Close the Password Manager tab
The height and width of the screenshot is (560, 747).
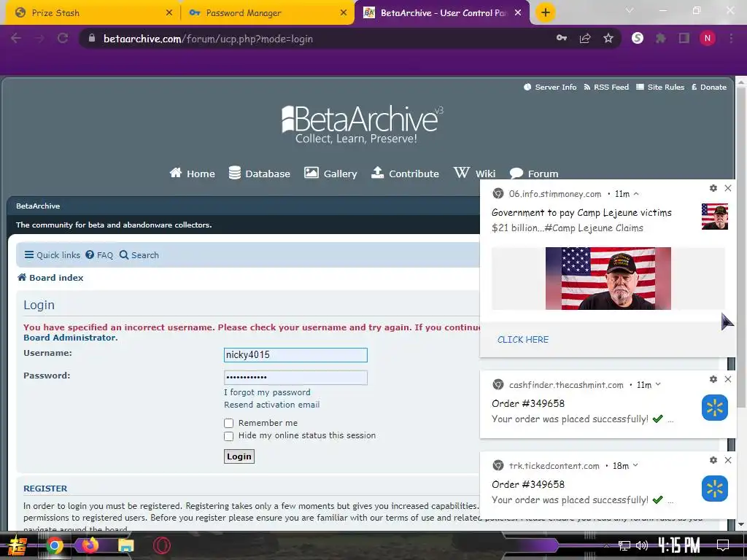coord(344,13)
